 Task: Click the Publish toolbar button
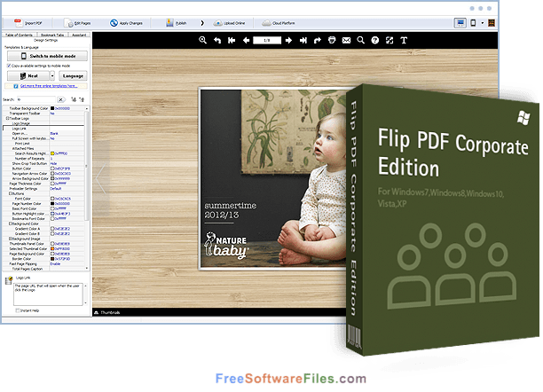coord(176,23)
